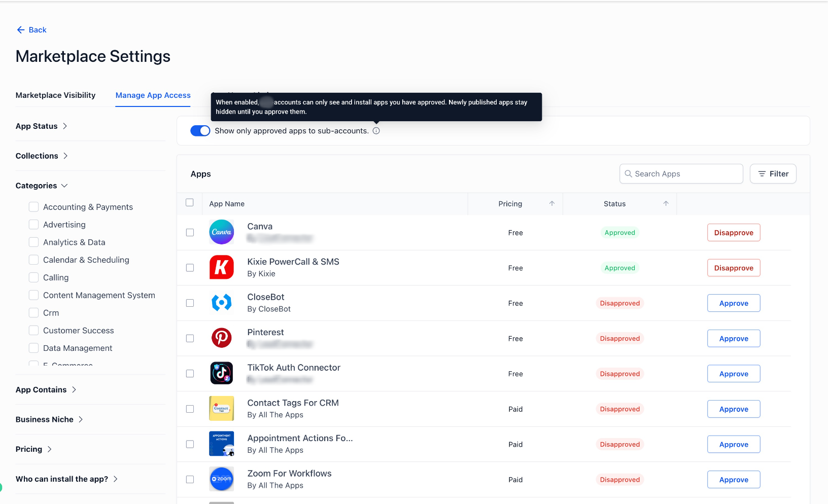Check the Content Management System category

point(34,295)
